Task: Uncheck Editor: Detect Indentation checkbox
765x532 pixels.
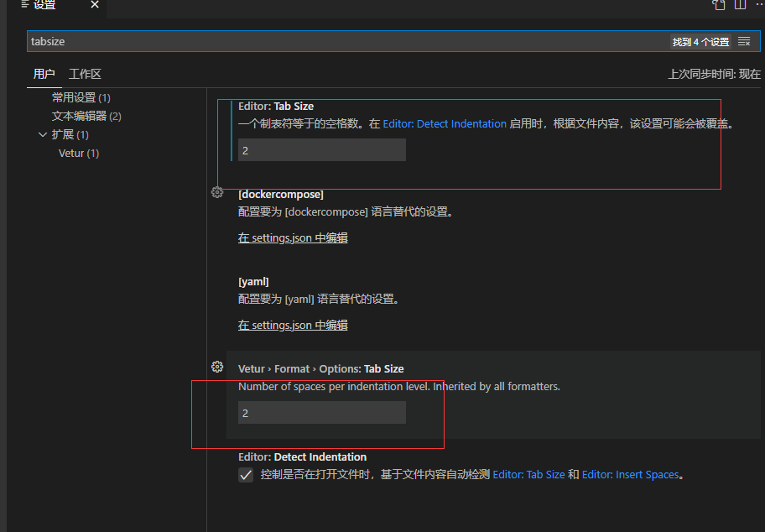Action: [x=245, y=474]
